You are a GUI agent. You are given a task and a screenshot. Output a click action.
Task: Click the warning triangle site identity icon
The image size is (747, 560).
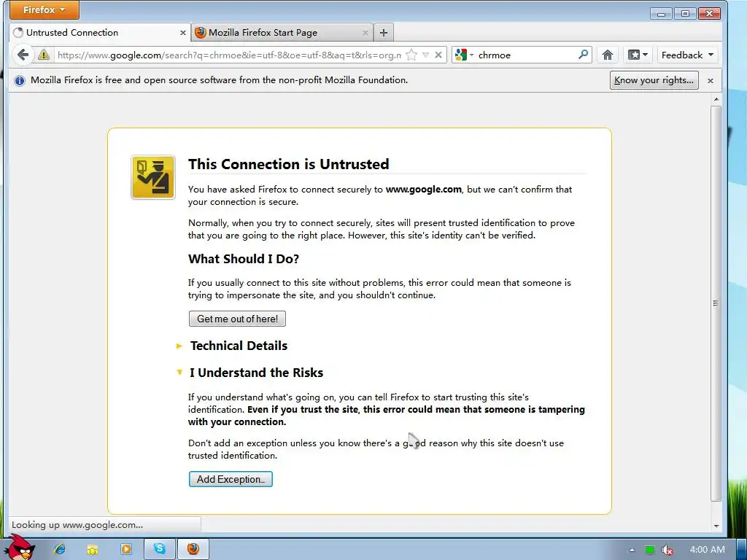tap(44, 55)
